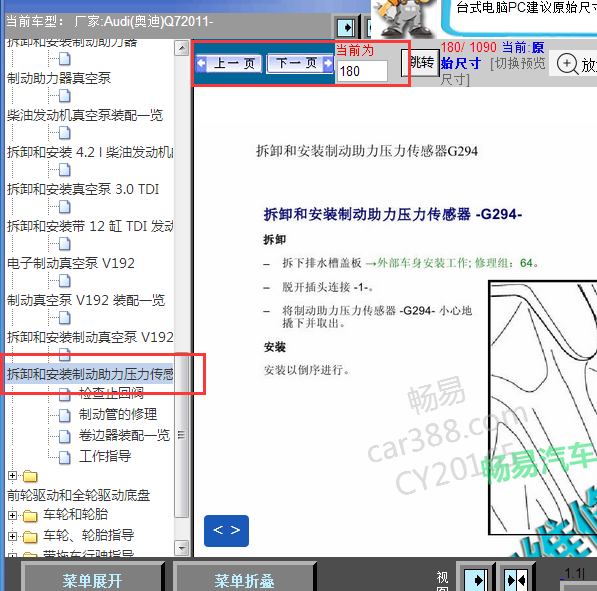This screenshot has height=591, width=597.
Task: Click the blue < > code button
Action: pos(227,530)
